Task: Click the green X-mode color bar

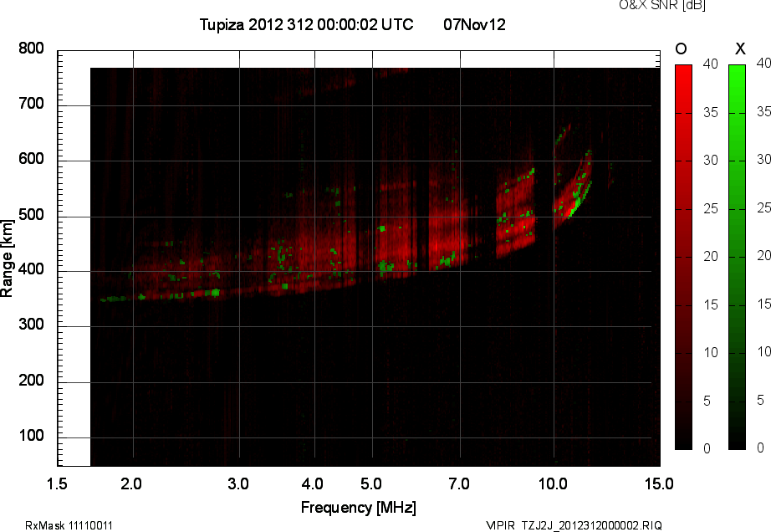Action: (737, 257)
